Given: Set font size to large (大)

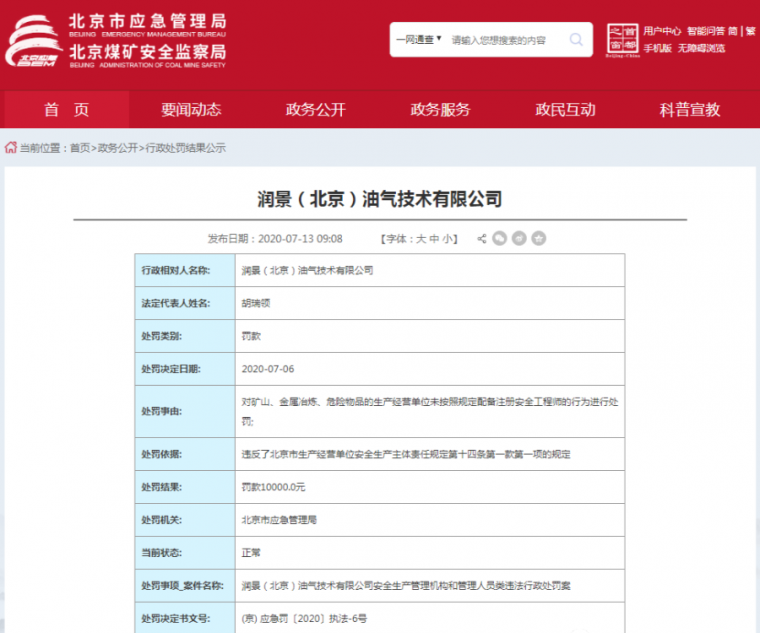Looking at the screenshot, I should pos(421,239).
